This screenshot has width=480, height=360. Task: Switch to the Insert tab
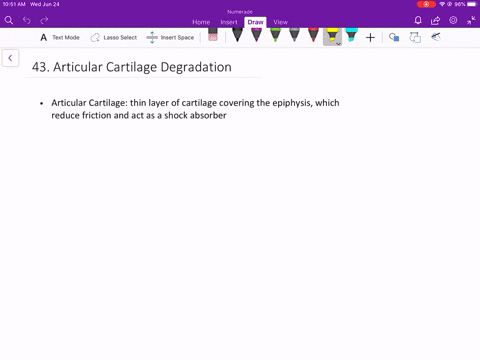click(229, 22)
